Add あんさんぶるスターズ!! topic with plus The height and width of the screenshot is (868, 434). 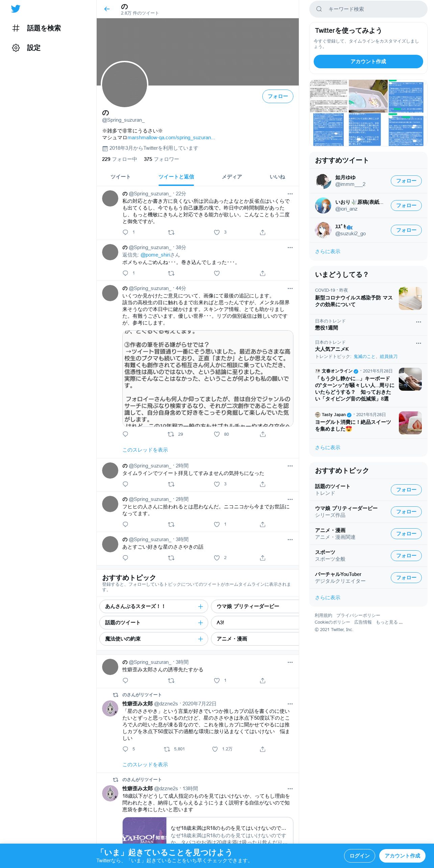200,606
